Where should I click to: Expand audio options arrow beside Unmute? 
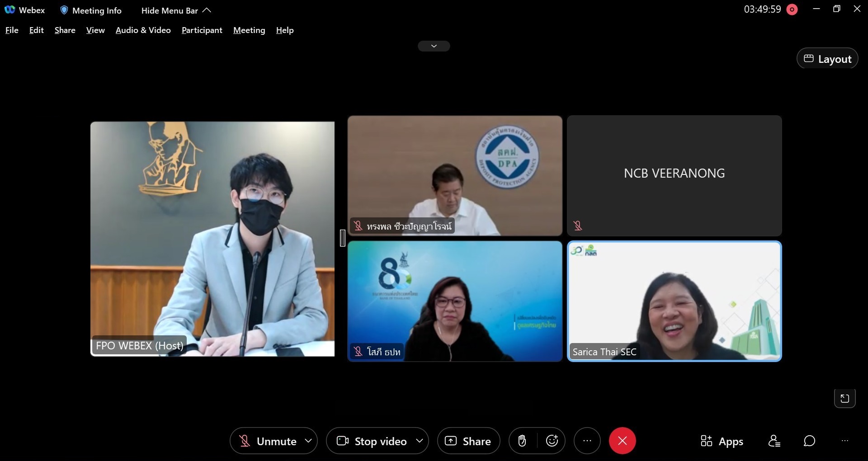(308, 441)
